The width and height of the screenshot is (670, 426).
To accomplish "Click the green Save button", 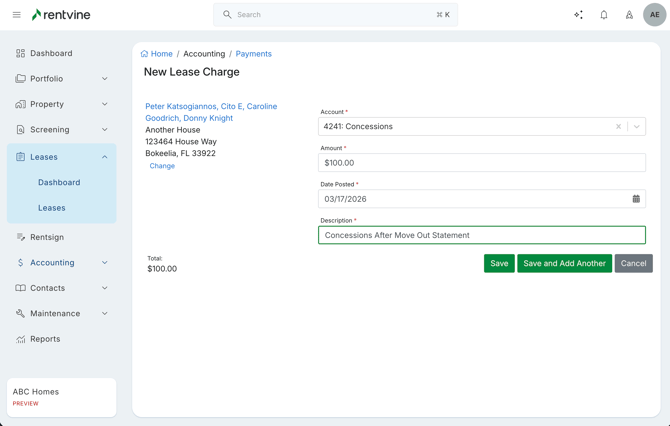I will tap(499, 264).
